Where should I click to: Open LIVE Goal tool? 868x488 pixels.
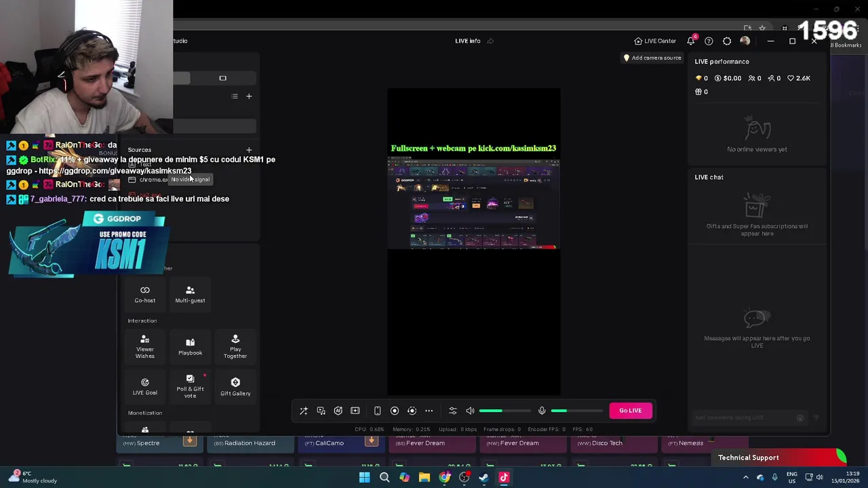coord(144,386)
